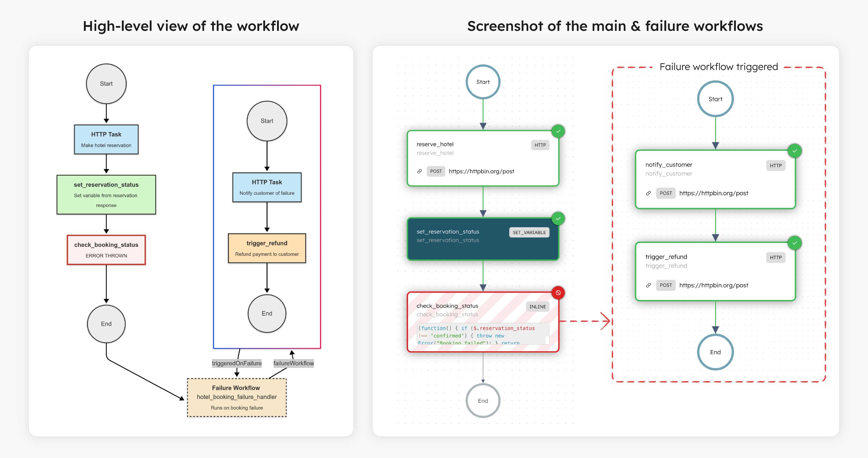868x458 pixels.
Task: Click orange trigger_refund diagram box
Action: point(267,248)
